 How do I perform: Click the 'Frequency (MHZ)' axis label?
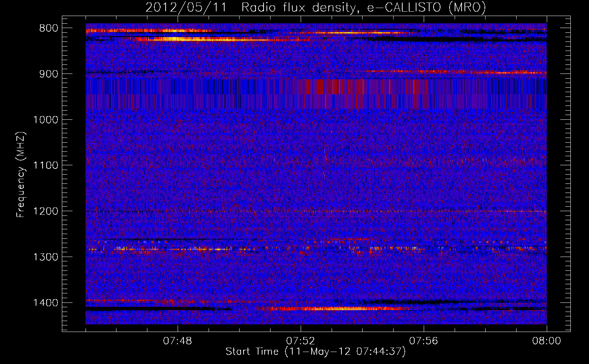click(x=21, y=175)
